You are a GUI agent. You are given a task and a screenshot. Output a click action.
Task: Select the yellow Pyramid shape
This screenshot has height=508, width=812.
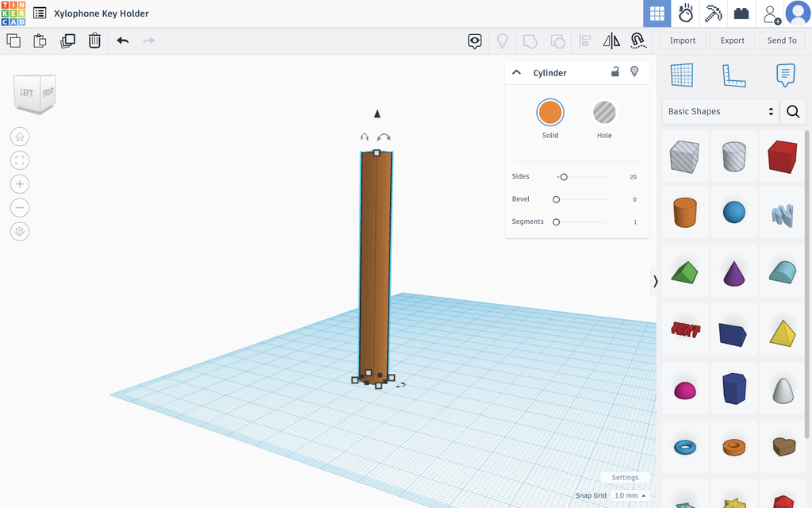(x=783, y=333)
